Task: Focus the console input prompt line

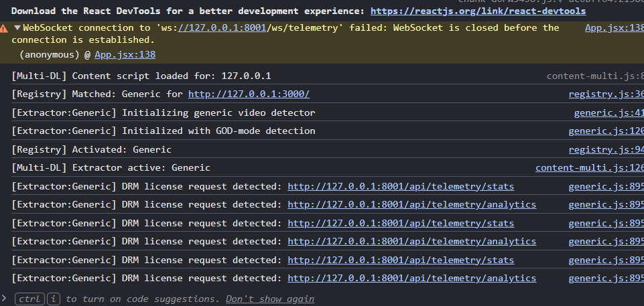Action: pyautogui.click(x=322, y=299)
